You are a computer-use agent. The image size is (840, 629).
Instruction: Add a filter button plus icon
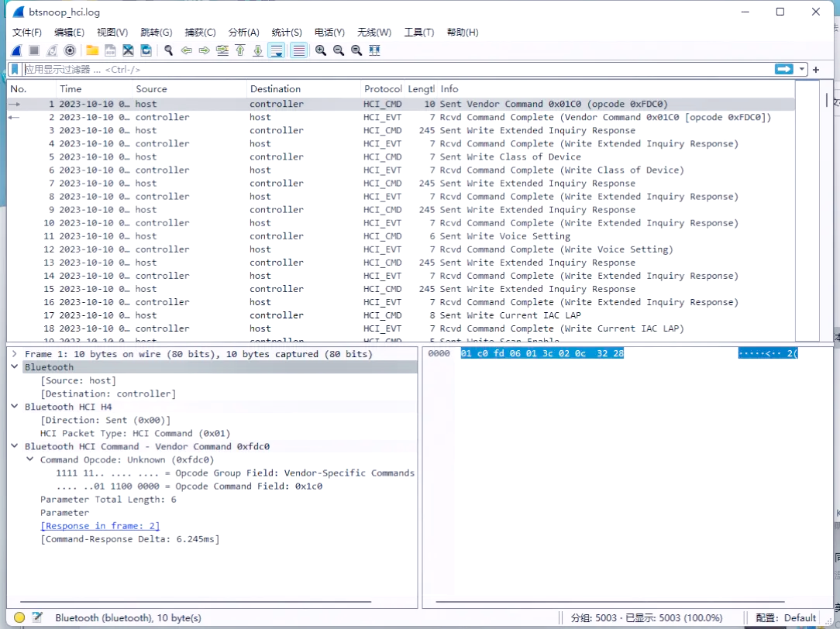816,70
